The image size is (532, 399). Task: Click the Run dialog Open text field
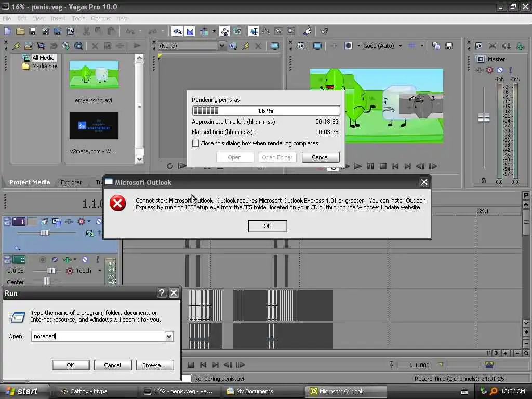tap(98, 336)
